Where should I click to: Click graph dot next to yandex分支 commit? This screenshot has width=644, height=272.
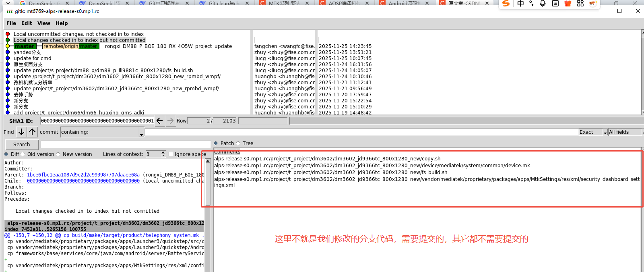[8, 52]
